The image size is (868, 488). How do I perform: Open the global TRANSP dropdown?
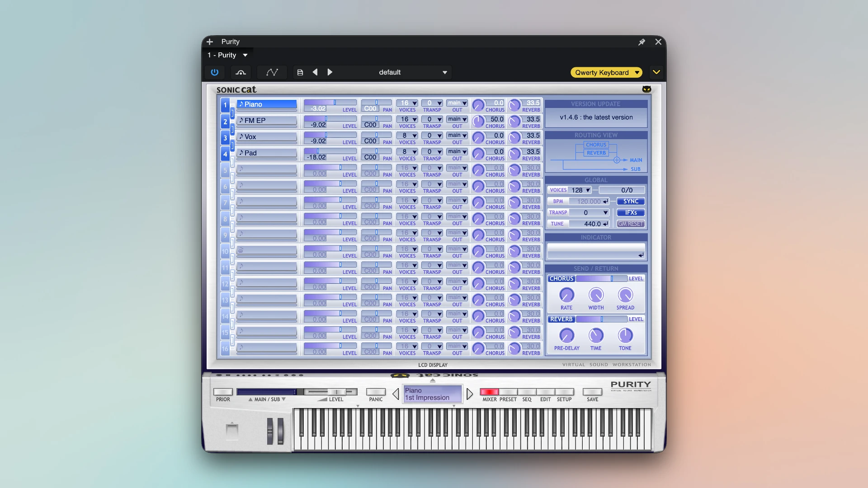(589, 213)
